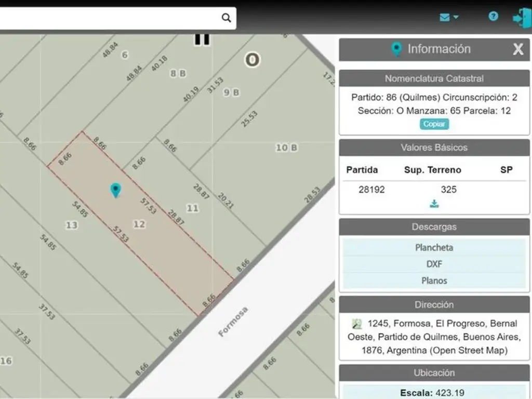Select the DXF download option
532x399 pixels.
pyautogui.click(x=434, y=264)
